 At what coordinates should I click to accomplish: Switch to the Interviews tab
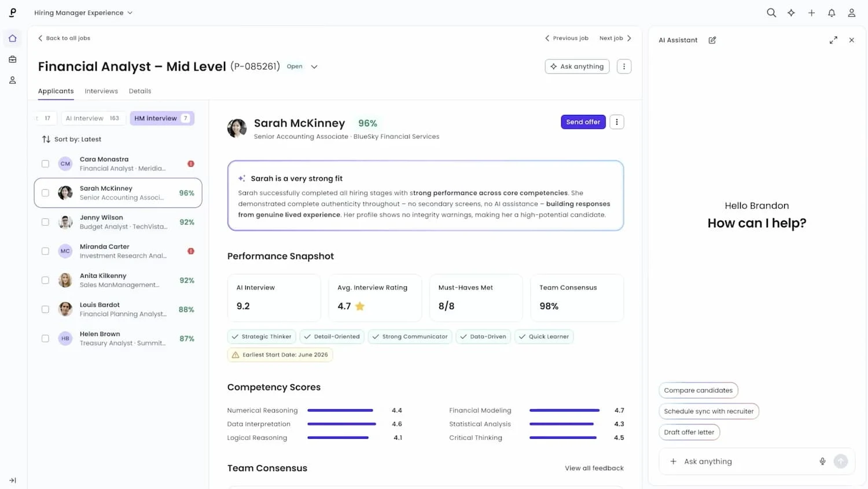(x=101, y=91)
